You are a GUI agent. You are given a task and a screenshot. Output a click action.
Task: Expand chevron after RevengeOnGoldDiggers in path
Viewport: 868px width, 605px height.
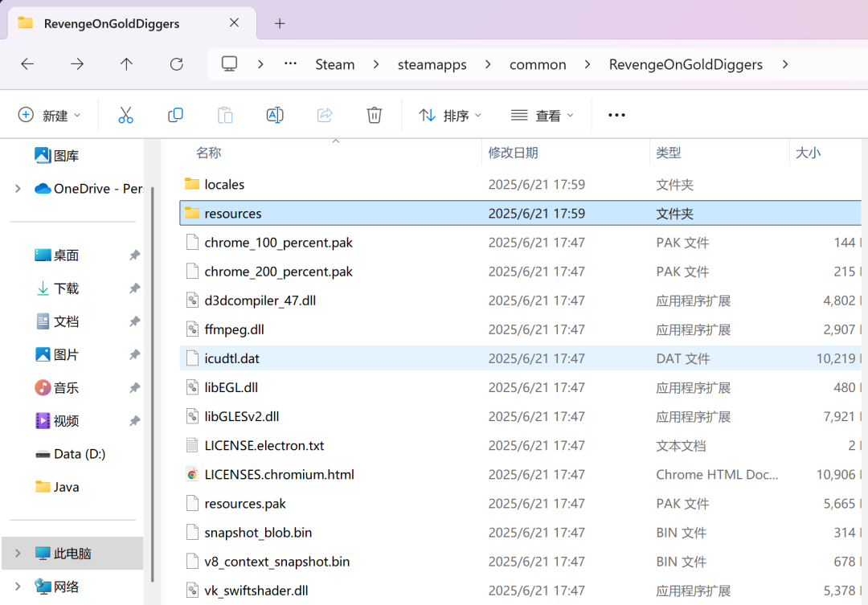[785, 64]
